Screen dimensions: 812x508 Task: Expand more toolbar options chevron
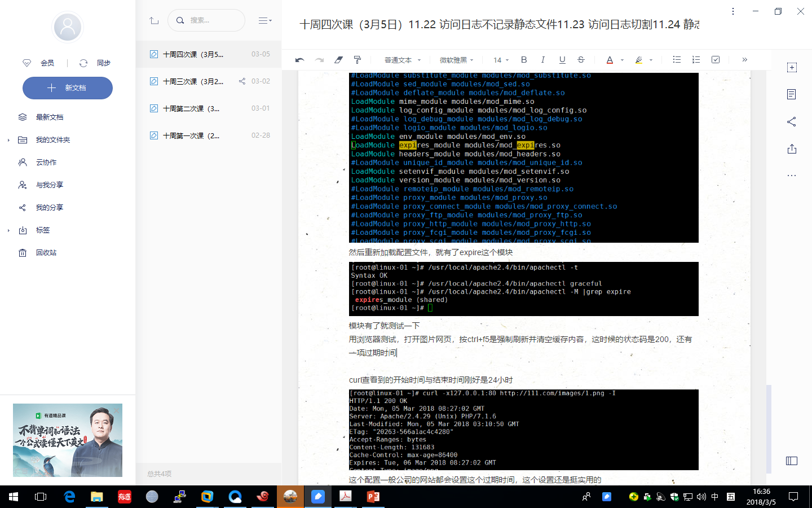(744, 60)
